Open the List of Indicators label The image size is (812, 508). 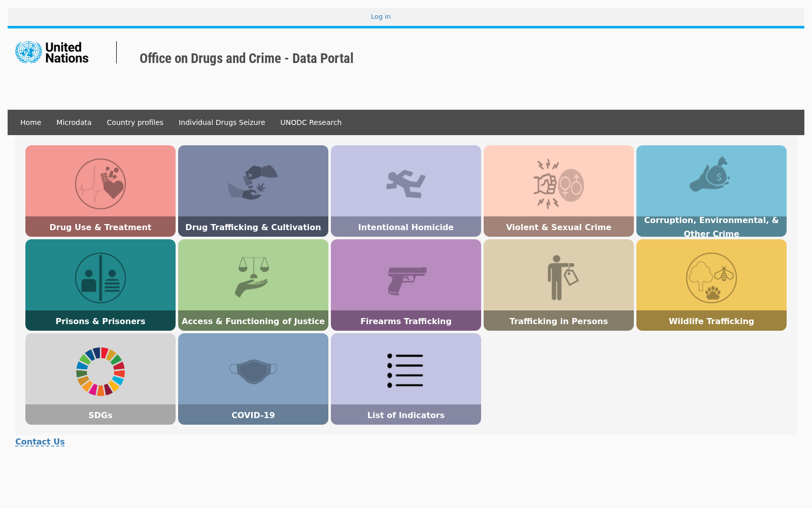click(x=406, y=415)
